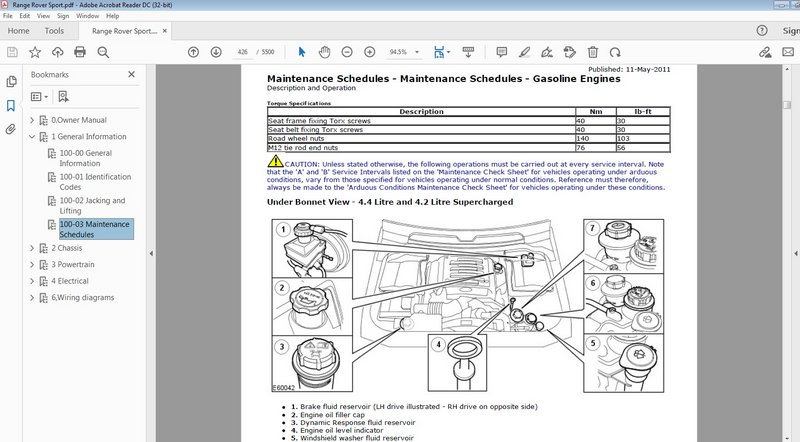Viewport: 800px width, 442px height.
Task: Open 3 Powertrain bookmark label
Action: (72, 265)
